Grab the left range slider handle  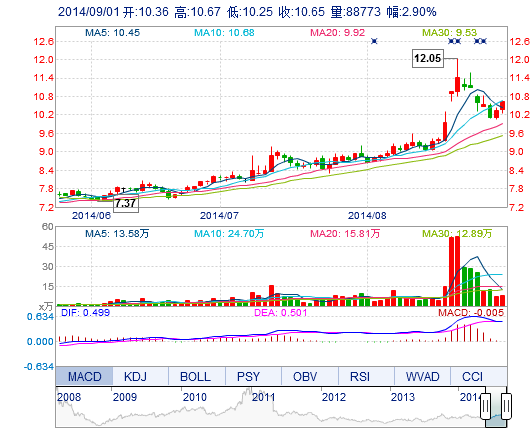coord(486,406)
